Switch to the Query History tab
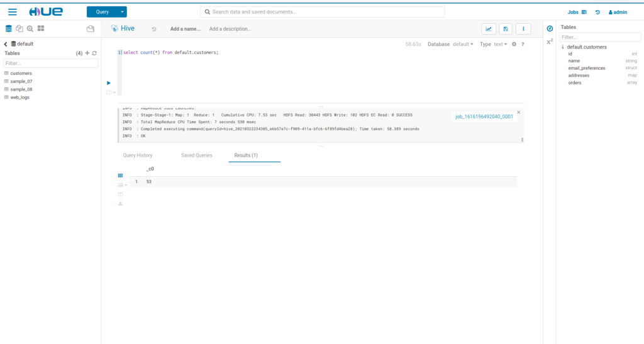Image resolution: width=644 pixels, height=344 pixels. pyautogui.click(x=136, y=155)
